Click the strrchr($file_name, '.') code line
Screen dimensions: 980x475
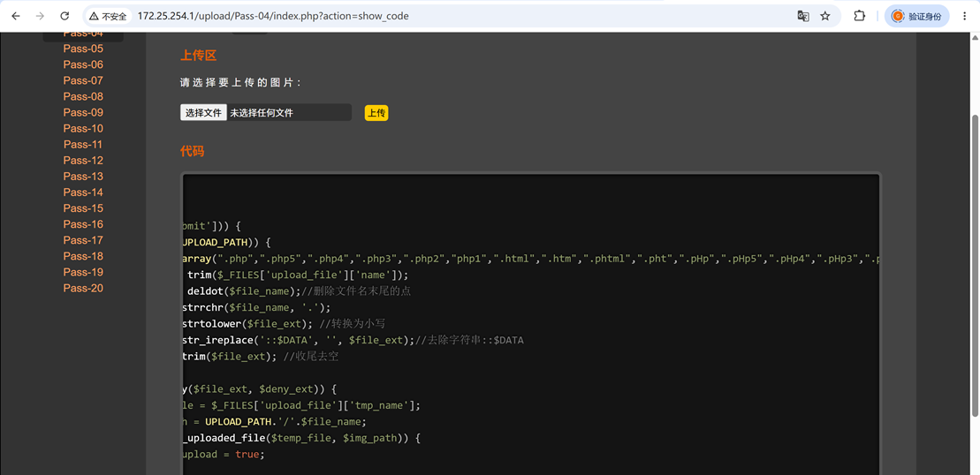tap(255, 307)
